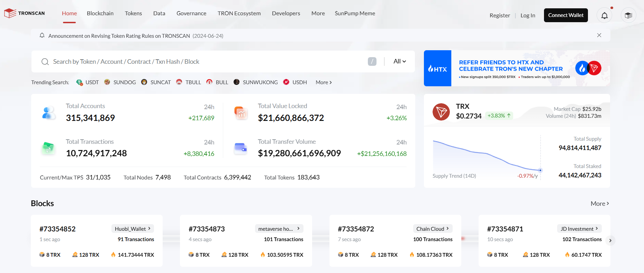Screen dimensions: 644x273
Task: Open the HTX referral banner
Action: point(517,68)
